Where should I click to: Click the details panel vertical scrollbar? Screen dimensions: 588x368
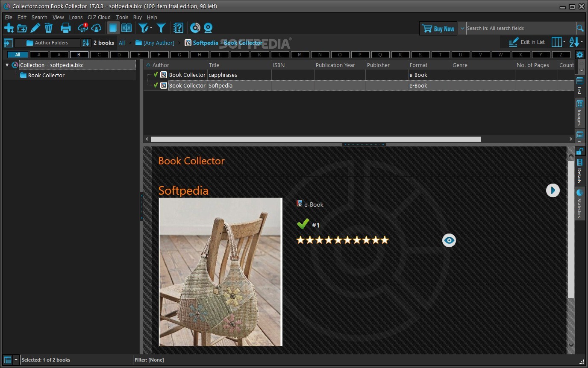(x=571, y=229)
